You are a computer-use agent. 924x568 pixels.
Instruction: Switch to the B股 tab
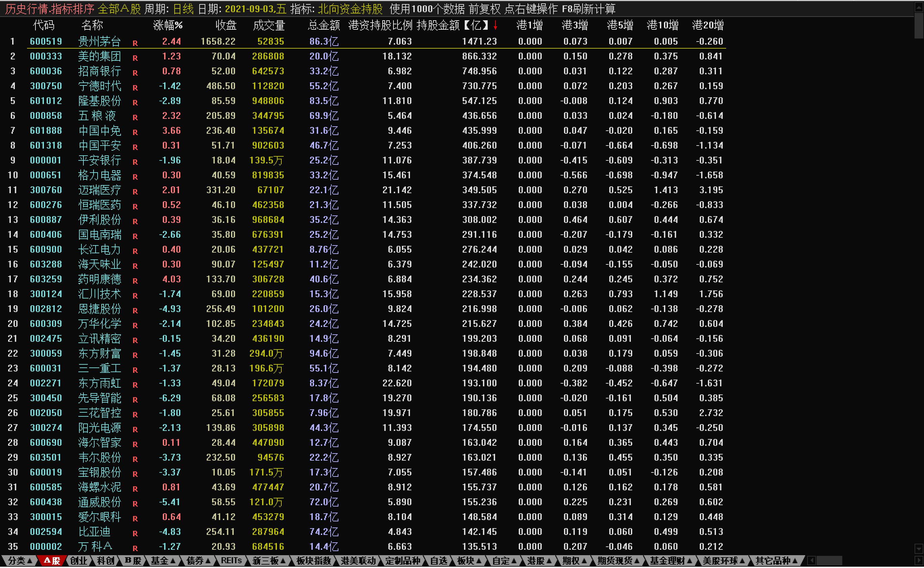pyautogui.click(x=133, y=561)
